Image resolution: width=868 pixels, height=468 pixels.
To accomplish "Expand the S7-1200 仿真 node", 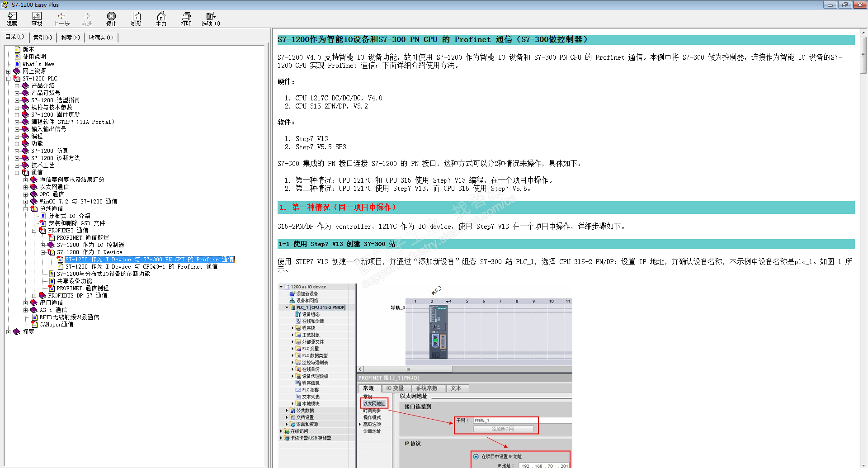I will point(17,151).
